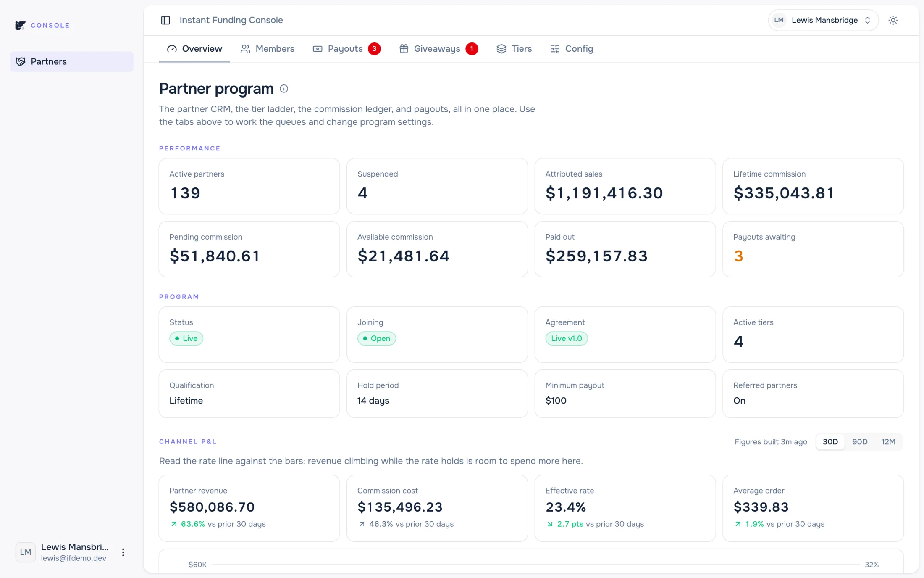
Task: Open the three-dot user menu
Action: (123, 552)
